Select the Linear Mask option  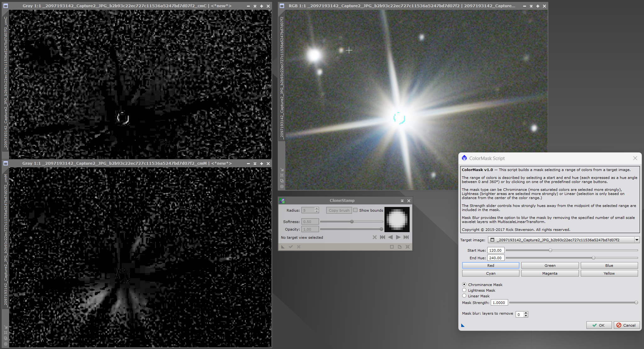[x=464, y=296]
